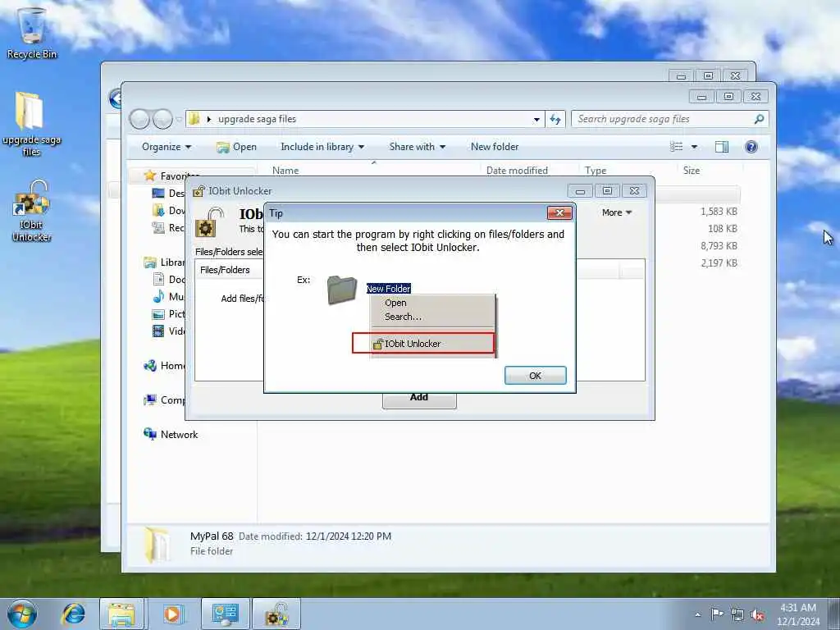Click the Explorer forward button
The width and height of the screenshot is (840, 630).
[162, 119]
